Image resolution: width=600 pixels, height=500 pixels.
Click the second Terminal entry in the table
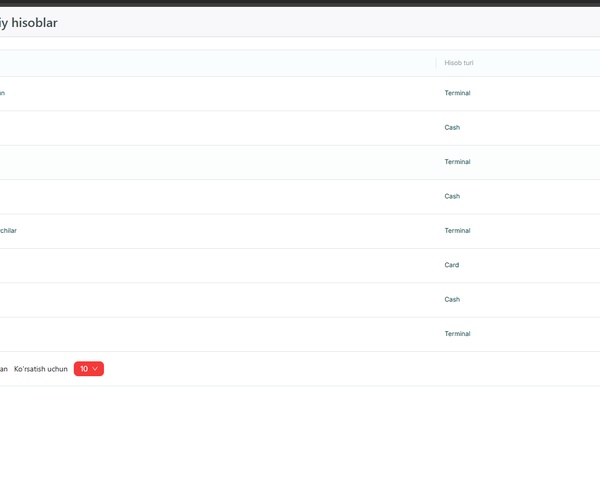(x=457, y=162)
